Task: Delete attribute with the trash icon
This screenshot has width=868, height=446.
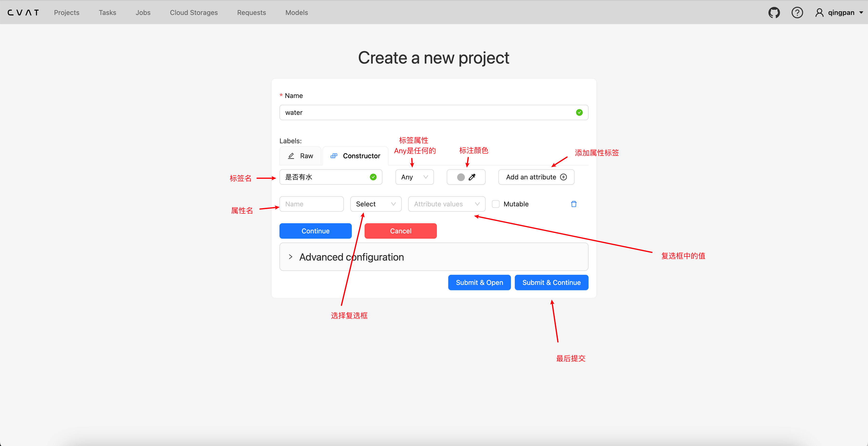Action: coord(574,204)
